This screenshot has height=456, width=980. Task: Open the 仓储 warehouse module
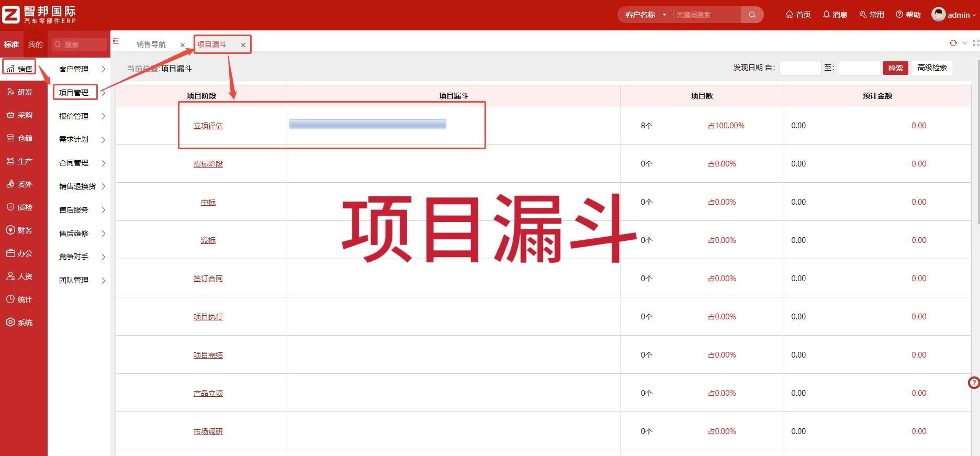point(19,138)
